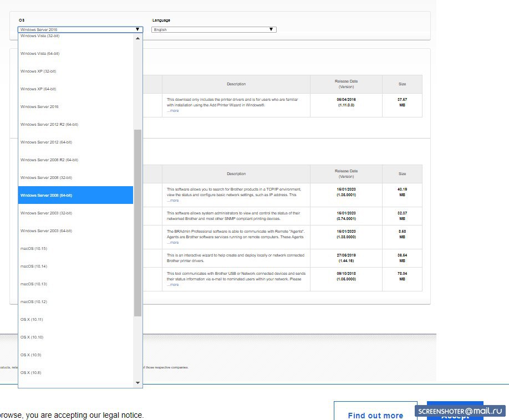Select OS X (10.8) entry
Screen dimensions: 509x420
coord(75,373)
